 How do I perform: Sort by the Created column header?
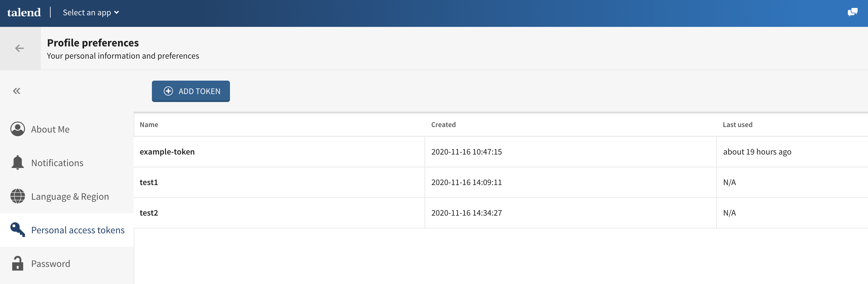pos(443,125)
